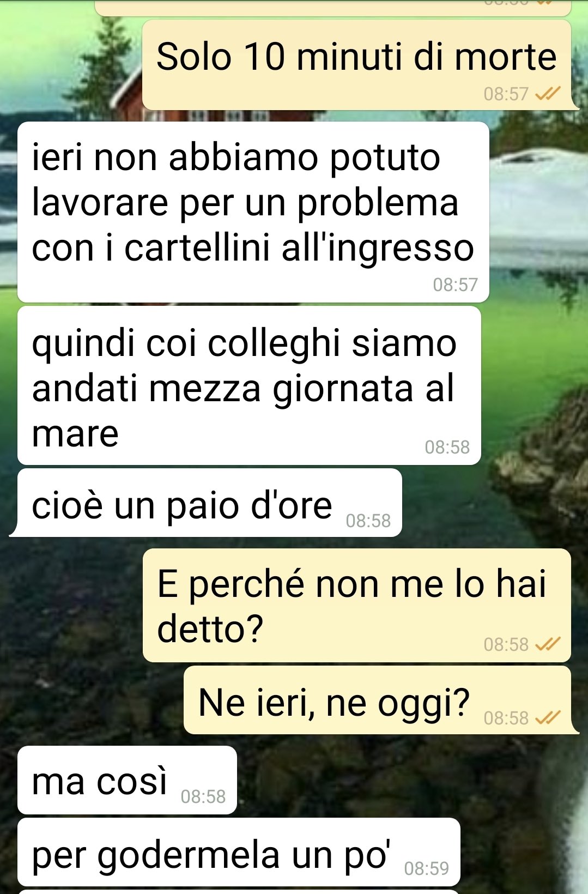Tap the read-receipt ticks on 'E perché non me lo hai detto?'
This screenshot has height=894, width=588.
(x=547, y=644)
